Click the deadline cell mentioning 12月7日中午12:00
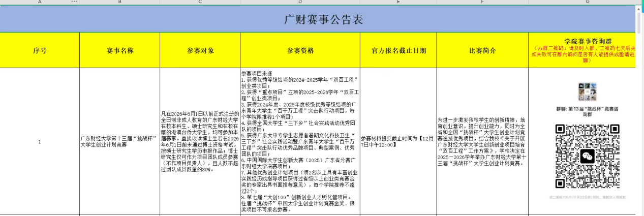Image resolution: width=644 pixels, height=216 pixels. [x=398, y=141]
